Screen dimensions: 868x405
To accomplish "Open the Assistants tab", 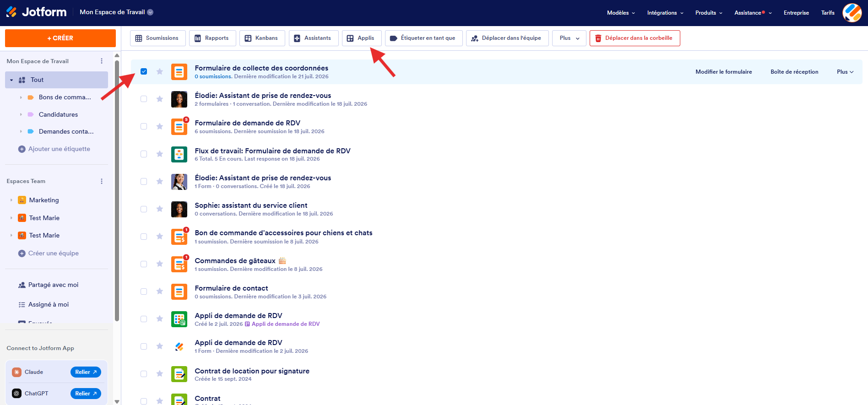I will [313, 38].
